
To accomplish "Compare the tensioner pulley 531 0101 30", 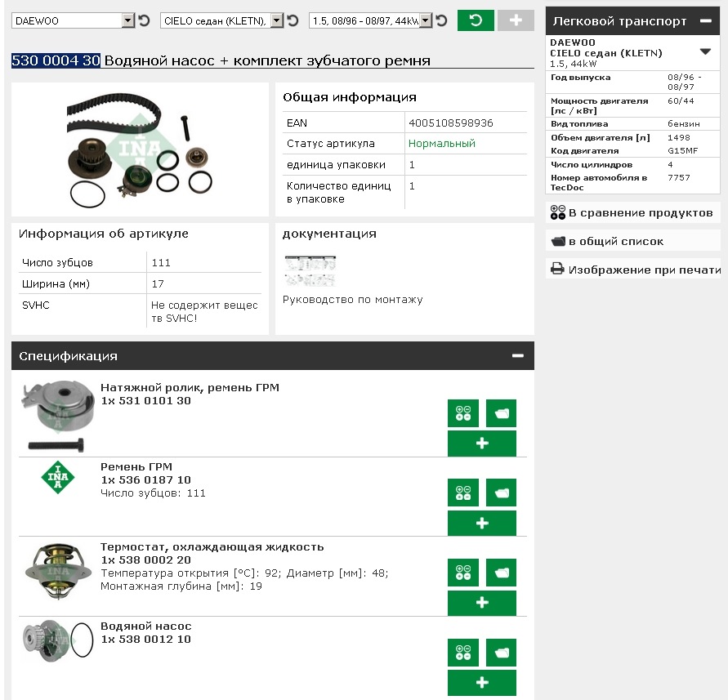I will click(x=463, y=413).
